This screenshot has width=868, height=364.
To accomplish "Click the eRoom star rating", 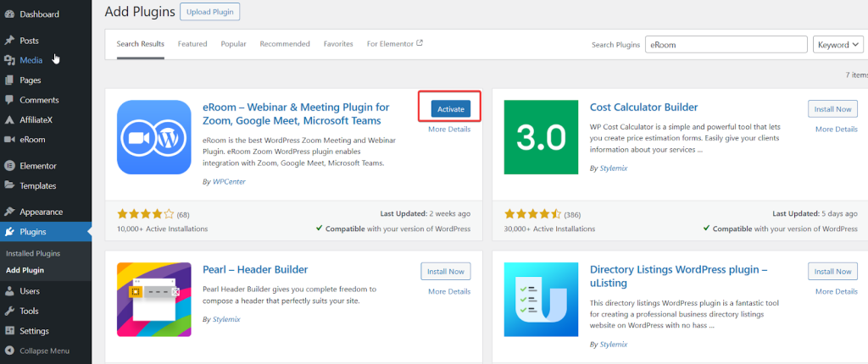I will 146,213.
